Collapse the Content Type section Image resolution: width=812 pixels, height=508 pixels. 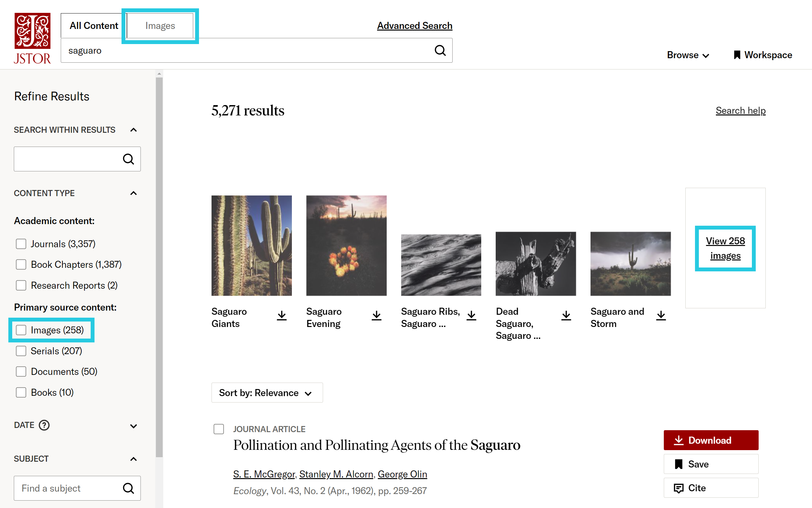(133, 193)
